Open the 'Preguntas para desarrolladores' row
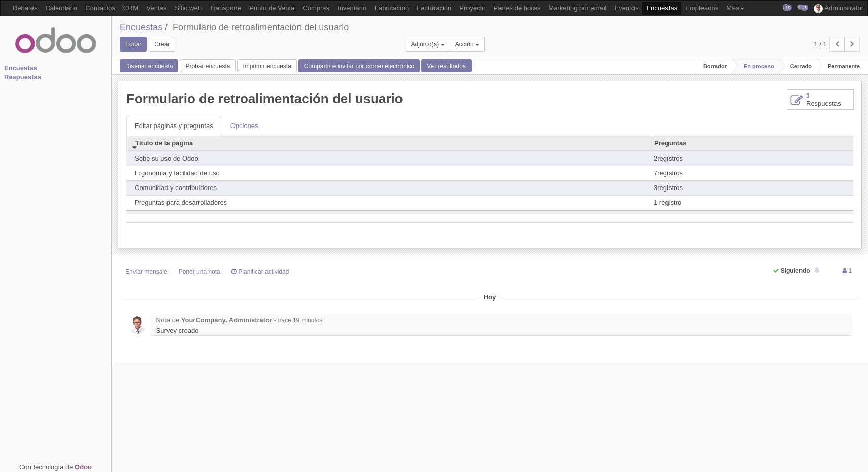Viewport: 868px width, 472px height. 490,203
